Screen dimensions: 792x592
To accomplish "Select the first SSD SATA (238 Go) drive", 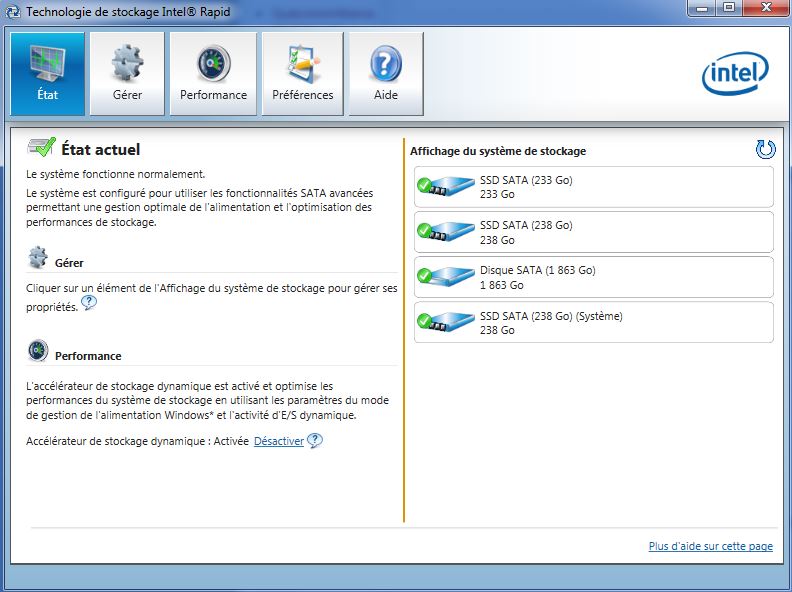I will [x=593, y=232].
